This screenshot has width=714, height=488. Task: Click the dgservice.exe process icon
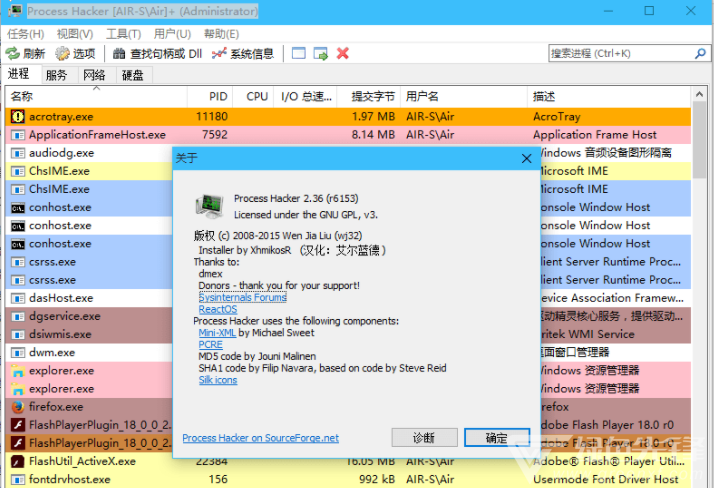(x=18, y=316)
